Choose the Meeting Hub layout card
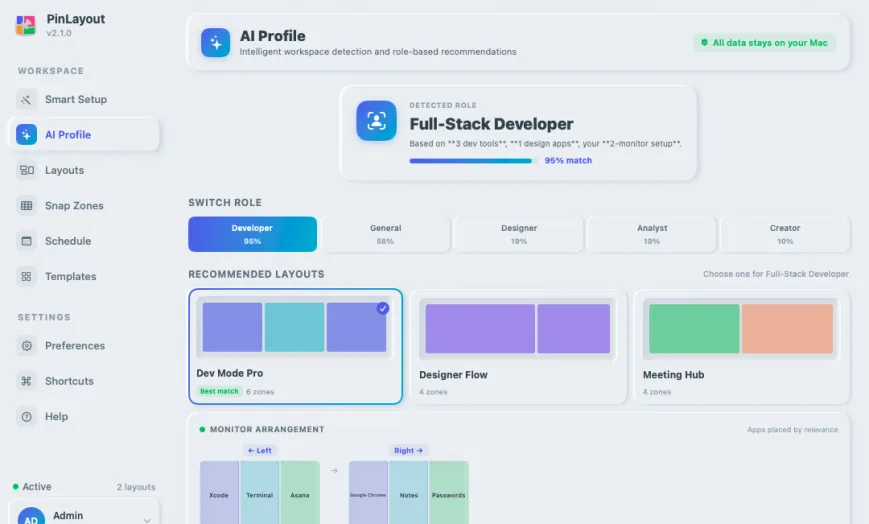The height and width of the screenshot is (524, 869). click(741, 347)
